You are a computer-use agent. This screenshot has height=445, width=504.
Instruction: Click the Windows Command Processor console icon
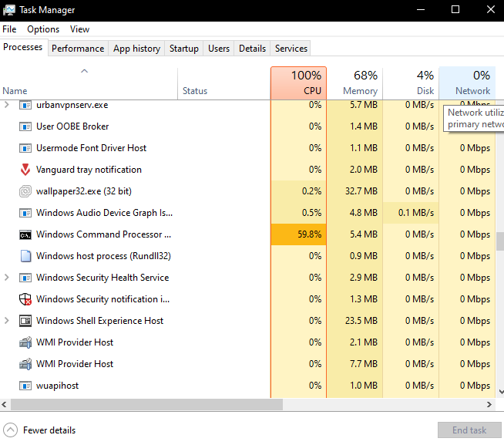[25, 234]
